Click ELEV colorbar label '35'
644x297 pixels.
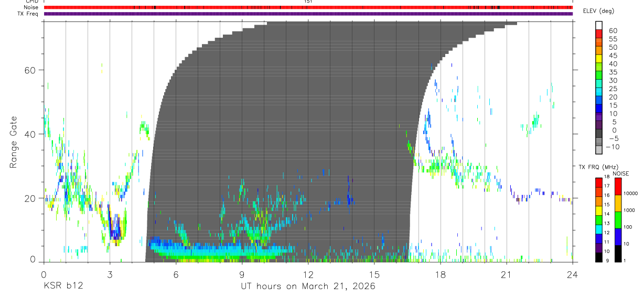point(612,72)
